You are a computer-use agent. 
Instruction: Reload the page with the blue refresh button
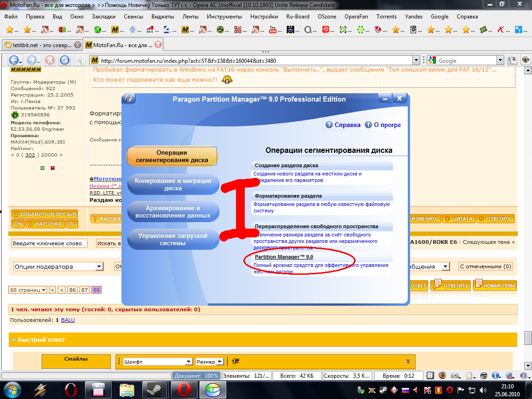pyautogui.click(x=65, y=60)
